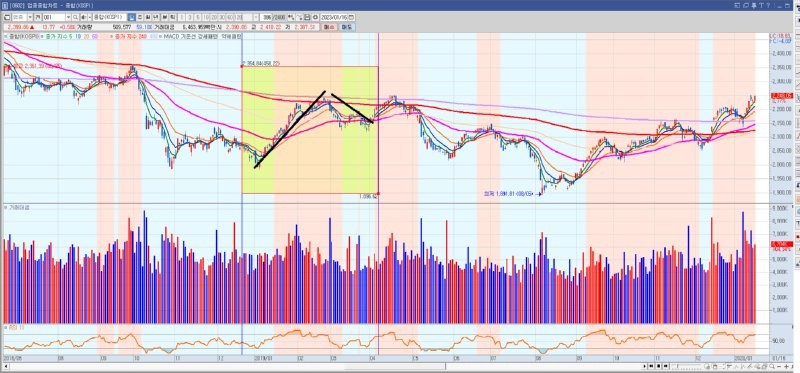
Task: Select the 5 interval button
Action: point(198,17)
